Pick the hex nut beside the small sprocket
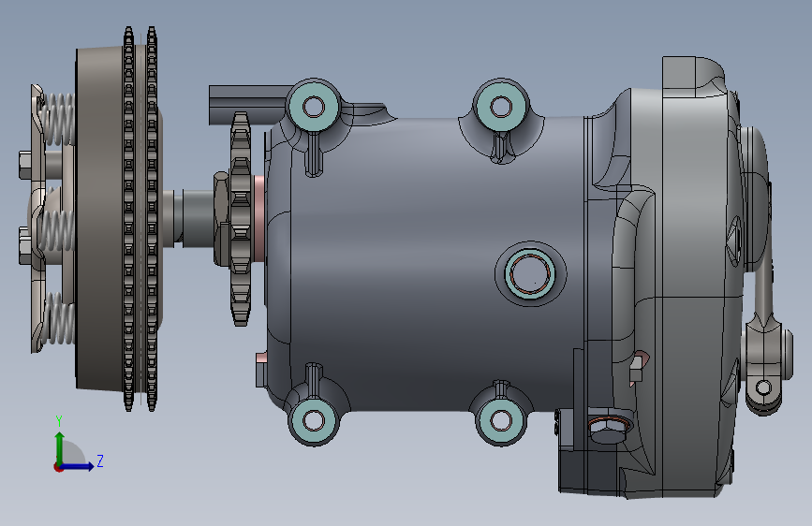Image resolution: width=812 pixels, height=526 pixels. pos(221,219)
